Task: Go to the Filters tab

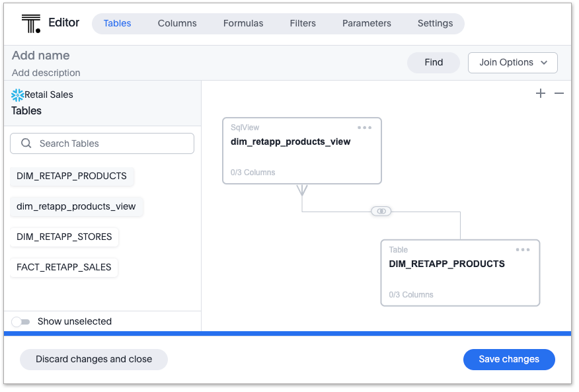Action: [x=303, y=23]
